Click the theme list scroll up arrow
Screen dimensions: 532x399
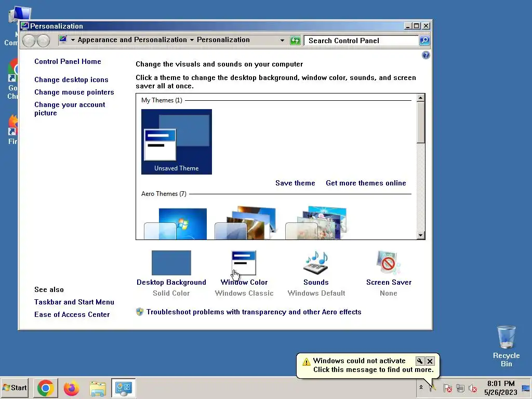(421, 98)
